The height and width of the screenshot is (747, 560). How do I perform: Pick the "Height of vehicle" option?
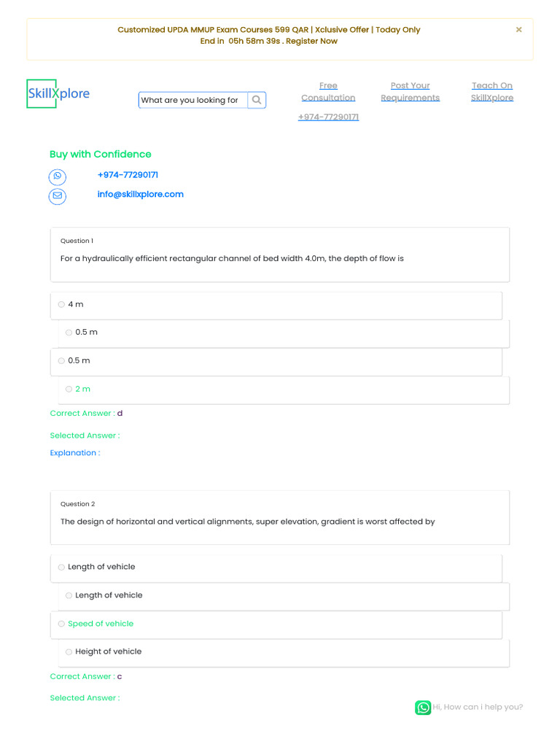point(69,652)
